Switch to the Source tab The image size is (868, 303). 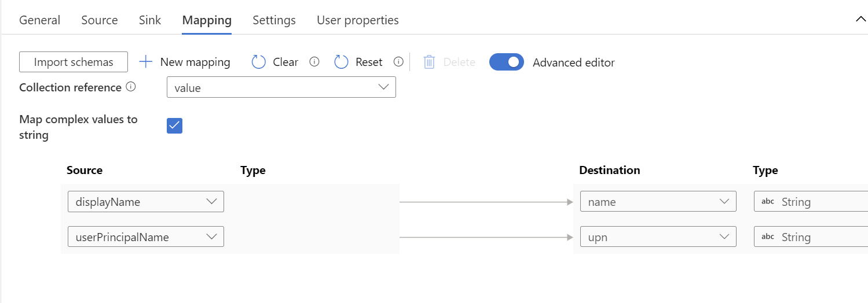tap(100, 20)
